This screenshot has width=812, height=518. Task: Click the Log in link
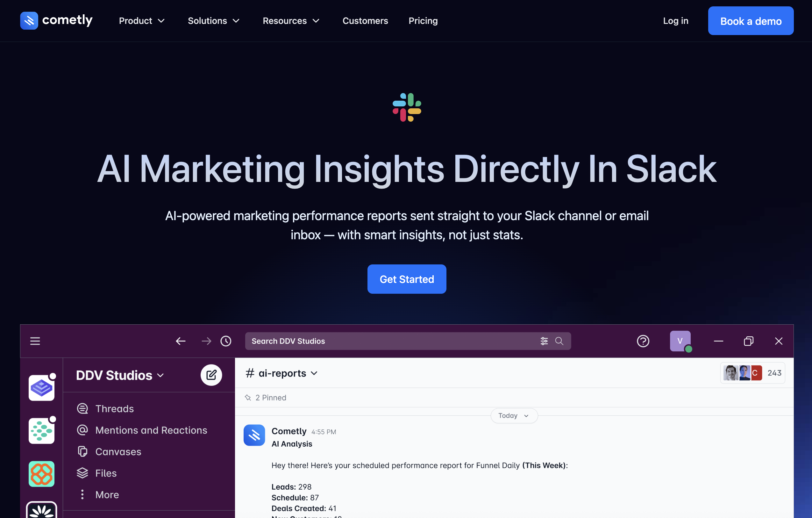click(675, 21)
